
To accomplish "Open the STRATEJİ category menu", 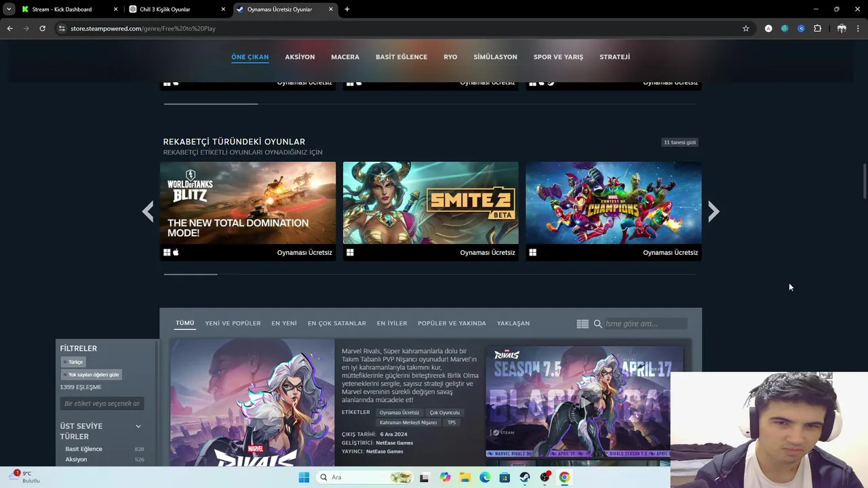I will pos(614,57).
